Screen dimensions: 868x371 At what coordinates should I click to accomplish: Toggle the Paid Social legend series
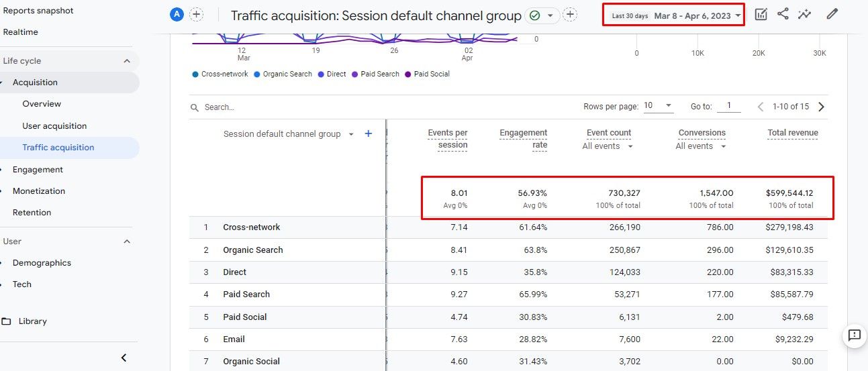coord(427,74)
